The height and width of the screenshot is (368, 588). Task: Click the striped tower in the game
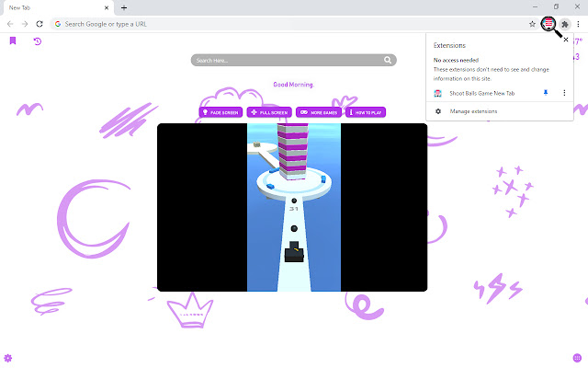[x=292, y=151]
